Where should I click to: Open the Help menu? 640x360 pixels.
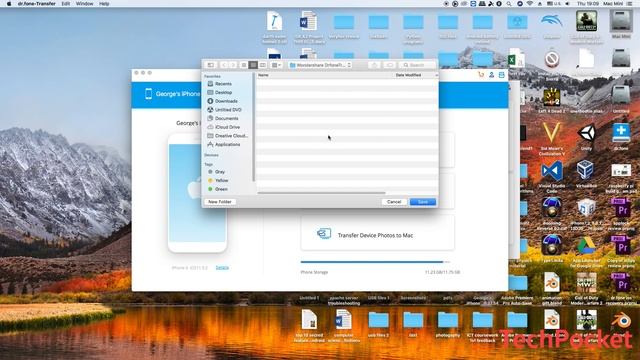[x=104, y=4]
